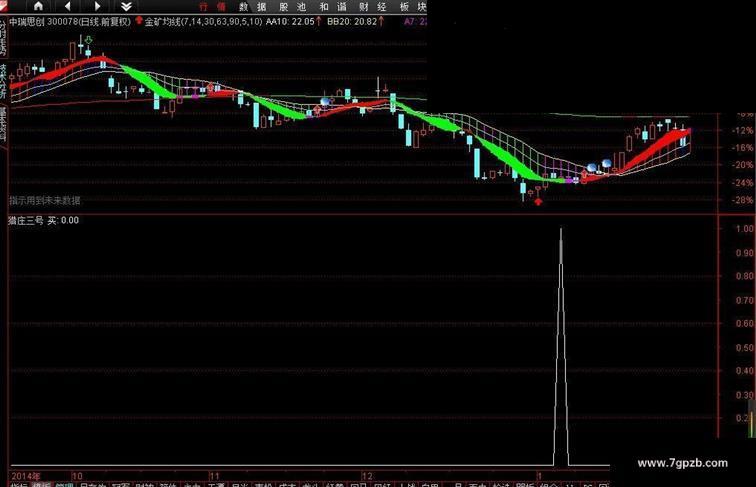The width and height of the screenshot is (756, 487).
Task: Click the forward arrow in toolbar
Action: (97, 6)
